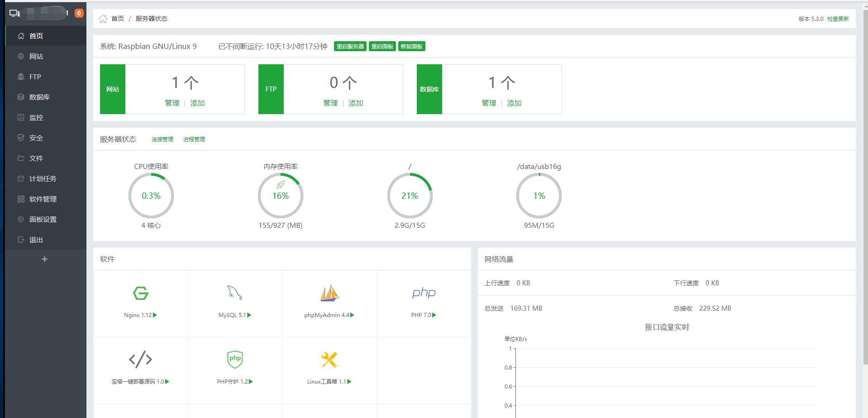This screenshot has width=868, height=418.
Task: Click the 155/927 (MB) memory text
Action: pyautogui.click(x=281, y=226)
